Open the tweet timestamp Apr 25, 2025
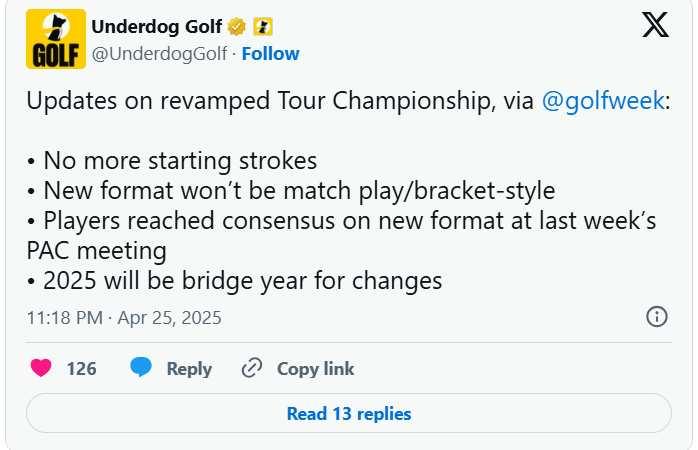Viewport: 698px width, 450px height. pos(170,318)
